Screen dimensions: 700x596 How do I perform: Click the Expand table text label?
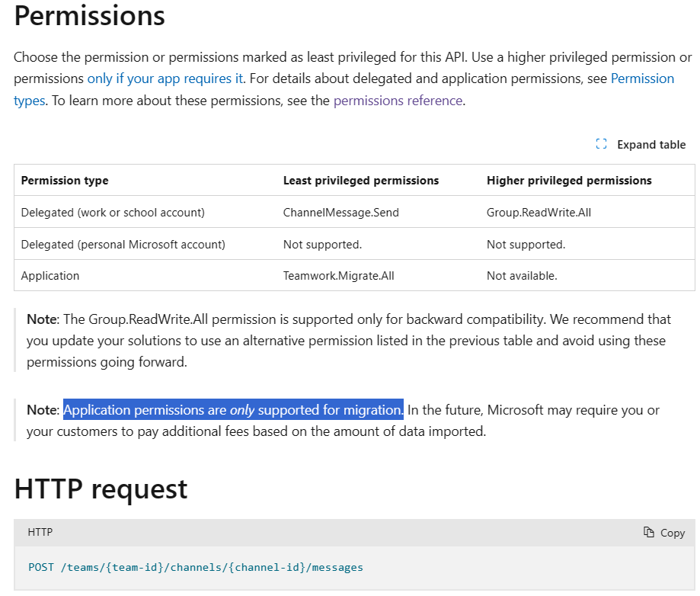point(651,144)
